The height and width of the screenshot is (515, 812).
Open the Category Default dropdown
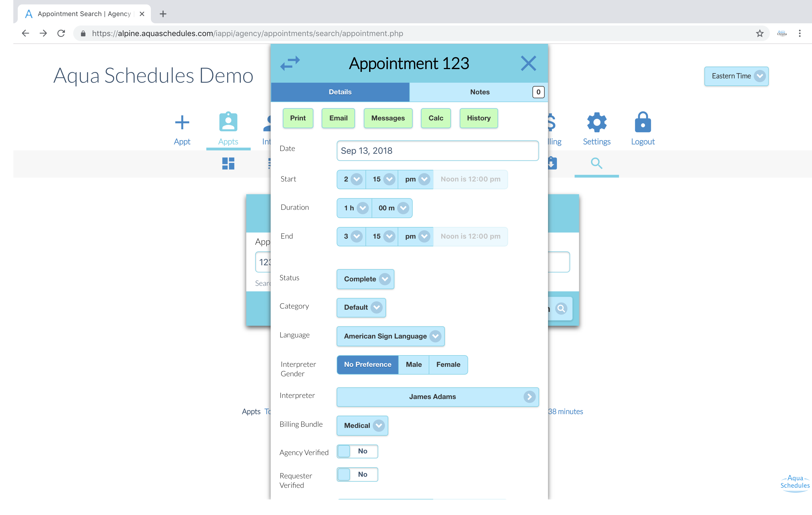coord(361,307)
